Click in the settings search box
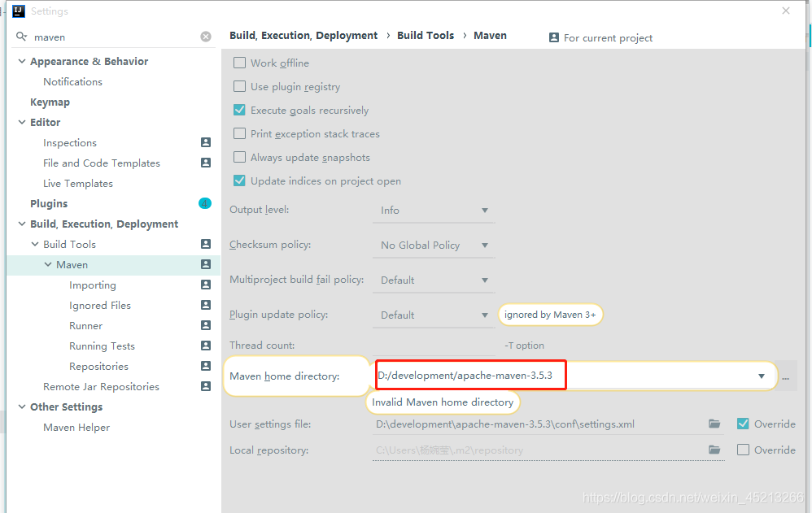 [115, 37]
